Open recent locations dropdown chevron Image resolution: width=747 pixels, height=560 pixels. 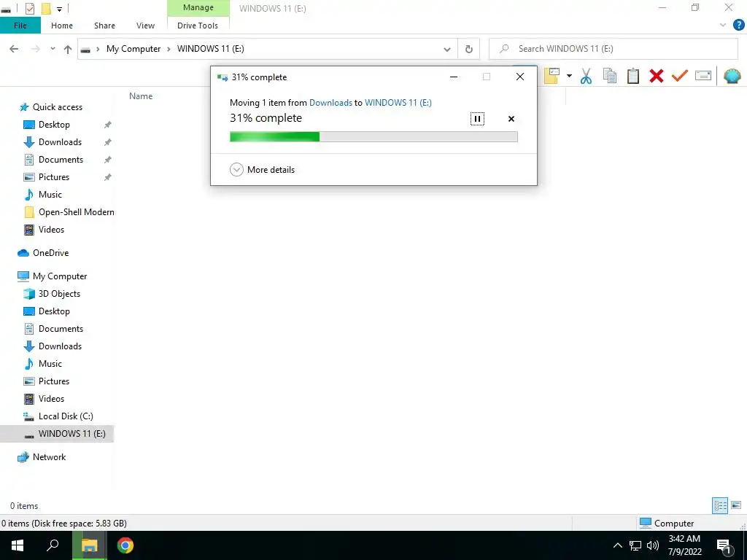(x=53, y=49)
